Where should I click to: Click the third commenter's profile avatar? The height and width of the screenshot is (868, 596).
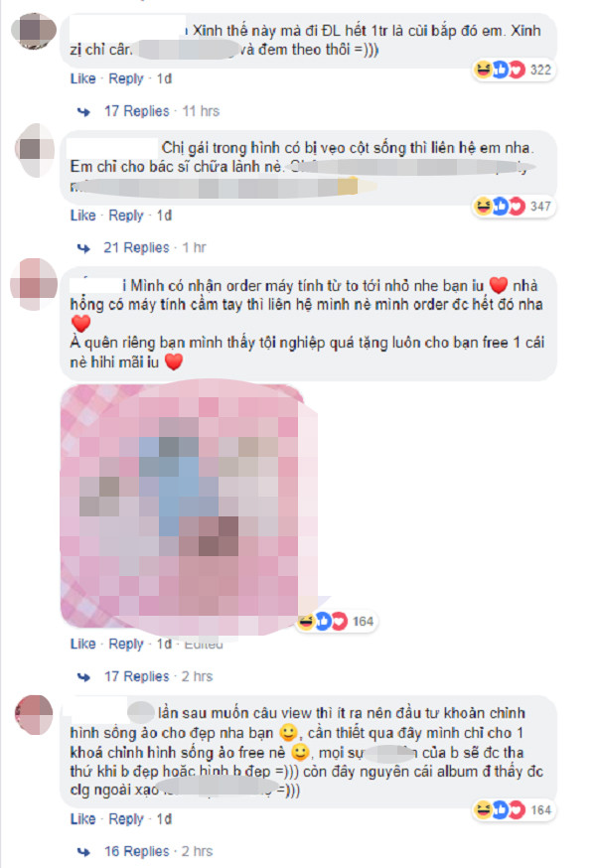point(34,284)
